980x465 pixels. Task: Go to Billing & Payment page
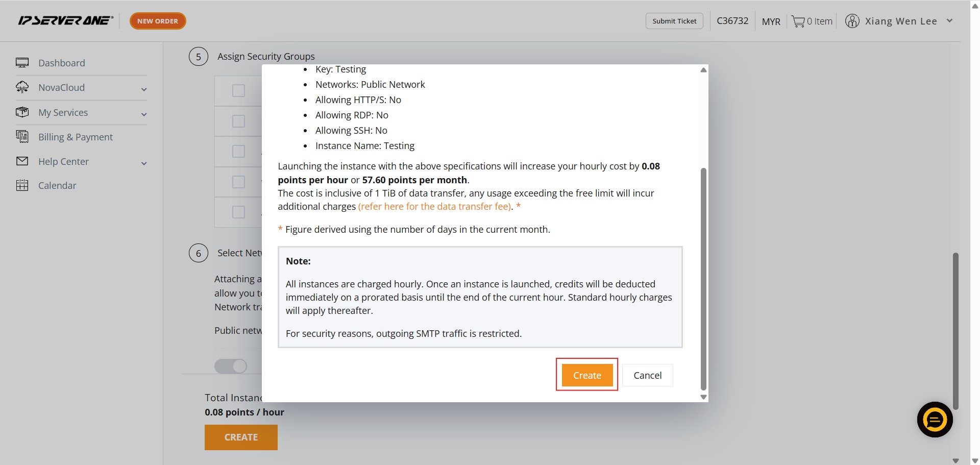(x=76, y=137)
